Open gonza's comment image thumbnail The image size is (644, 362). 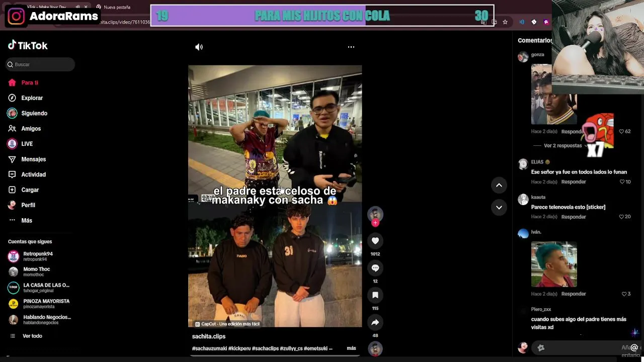click(x=554, y=94)
